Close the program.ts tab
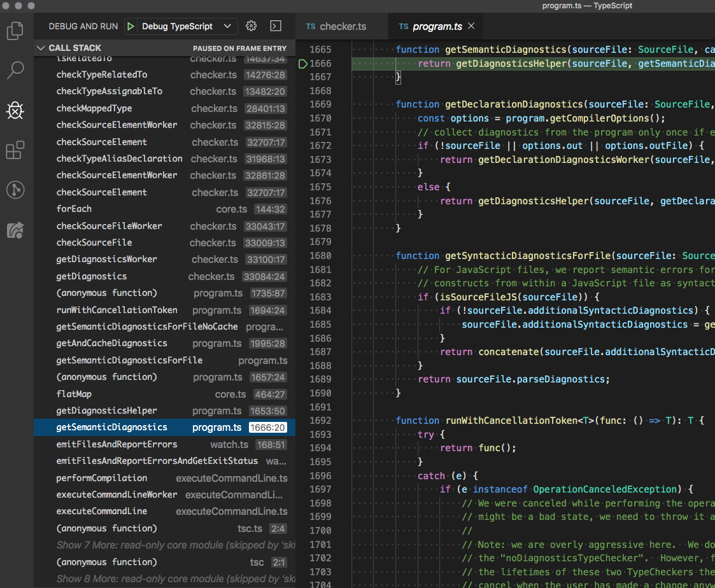 pos(471,26)
